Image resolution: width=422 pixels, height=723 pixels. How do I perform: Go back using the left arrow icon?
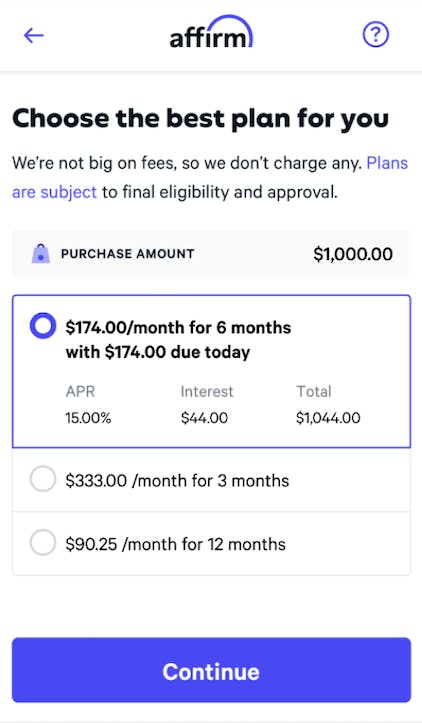point(34,35)
